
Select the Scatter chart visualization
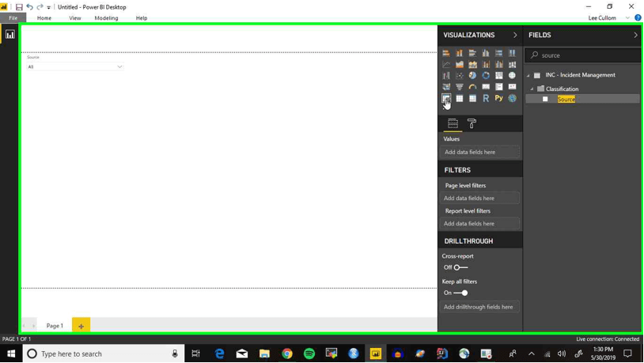[x=459, y=76]
